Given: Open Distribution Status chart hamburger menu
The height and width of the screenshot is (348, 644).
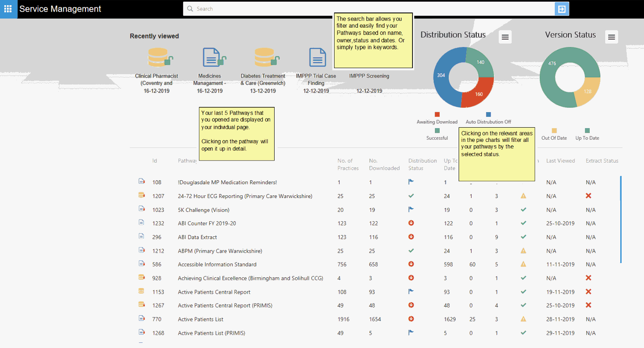Looking at the screenshot, I should pyautogui.click(x=505, y=38).
